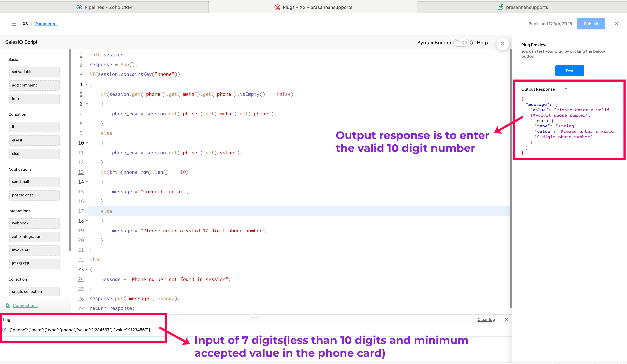Click the Help question mark icon
The image size is (627, 364).
pyautogui.click(x=473, y=43)
